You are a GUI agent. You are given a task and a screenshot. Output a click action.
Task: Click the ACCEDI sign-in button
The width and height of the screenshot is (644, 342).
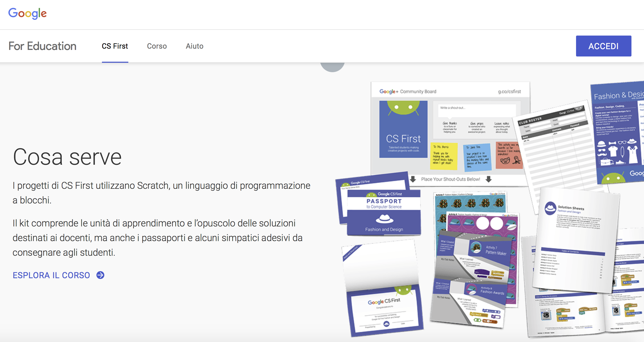click(x=603, y=46)
